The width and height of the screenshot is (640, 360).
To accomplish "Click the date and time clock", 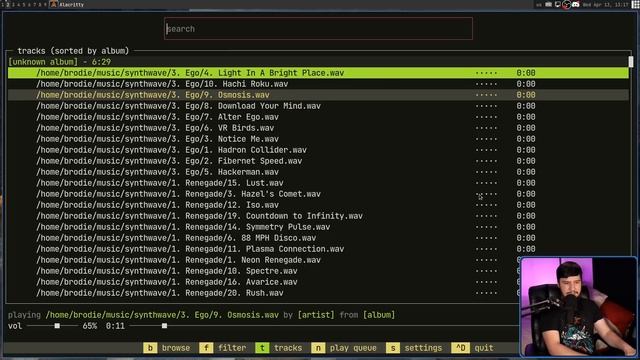I will (x=606, y=4).
